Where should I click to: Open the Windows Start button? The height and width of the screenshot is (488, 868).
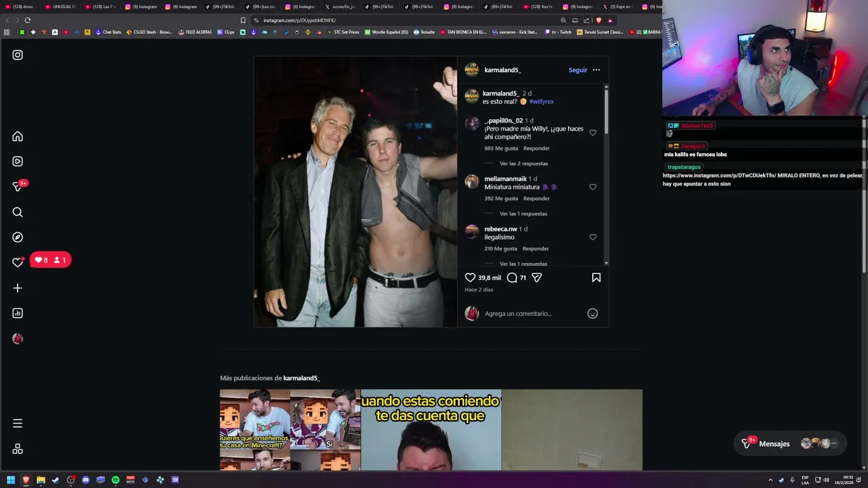(11, 480)
